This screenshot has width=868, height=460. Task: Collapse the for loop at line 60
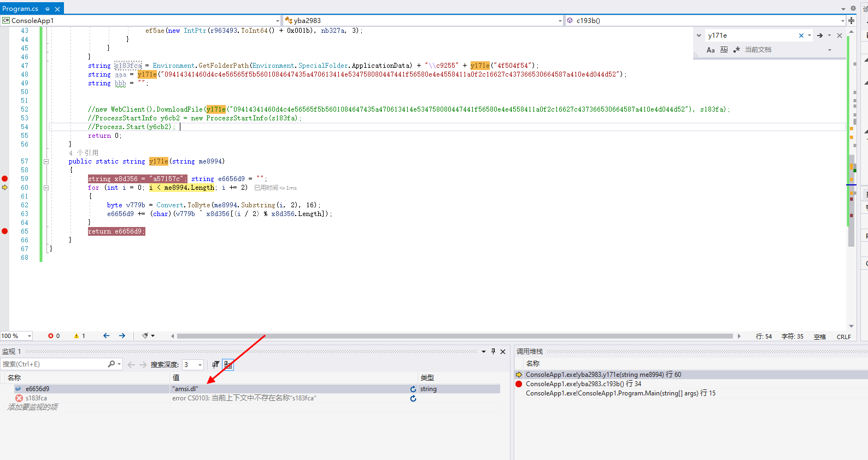[46, 188]
